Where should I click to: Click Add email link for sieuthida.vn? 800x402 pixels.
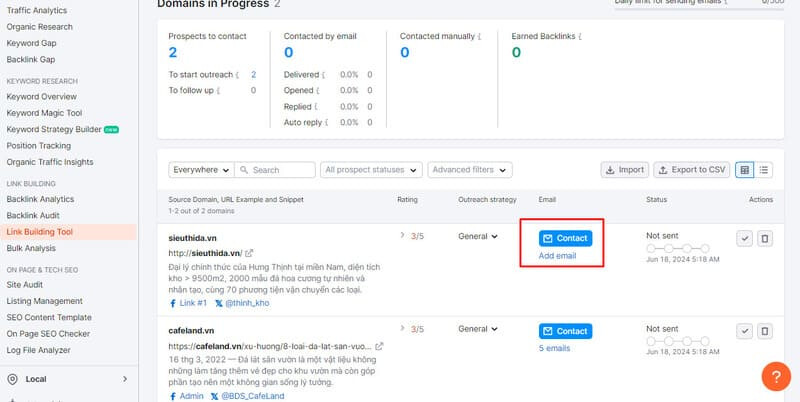pyautogui.click(x=557, y=256)
